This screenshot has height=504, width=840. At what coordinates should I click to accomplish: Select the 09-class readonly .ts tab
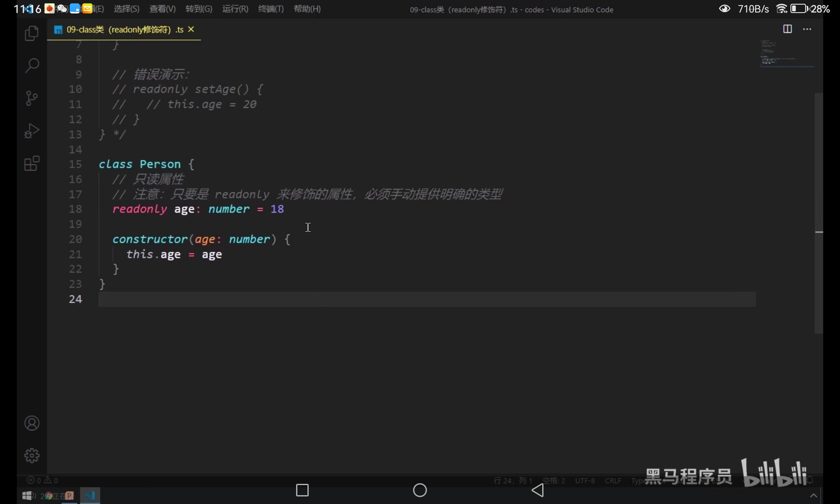[122, 29]
